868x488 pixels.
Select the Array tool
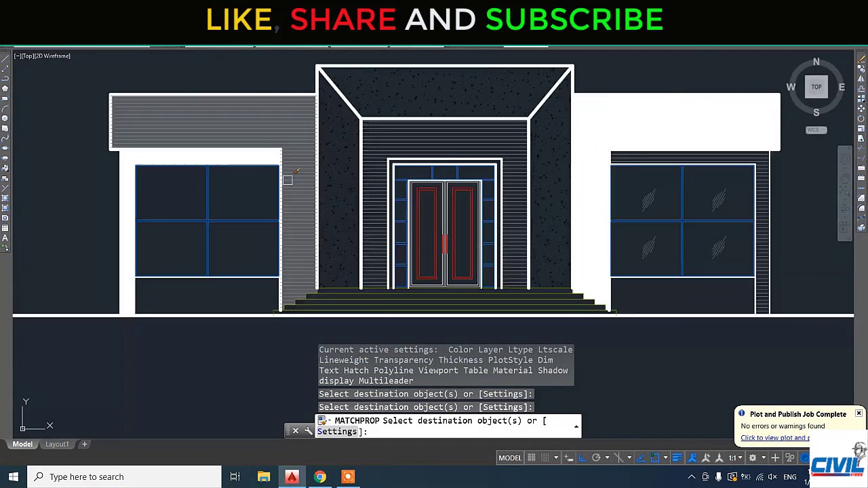pyautogui.click(x=861, y=98)
